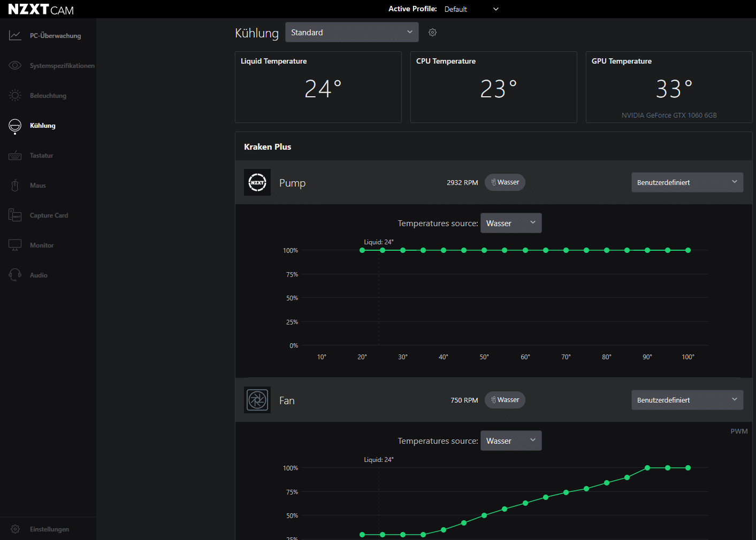The height and width of the screenshot is (540, 756).
Task: Click the Systemspezifikationen eye icon
Action: (15, 66)
